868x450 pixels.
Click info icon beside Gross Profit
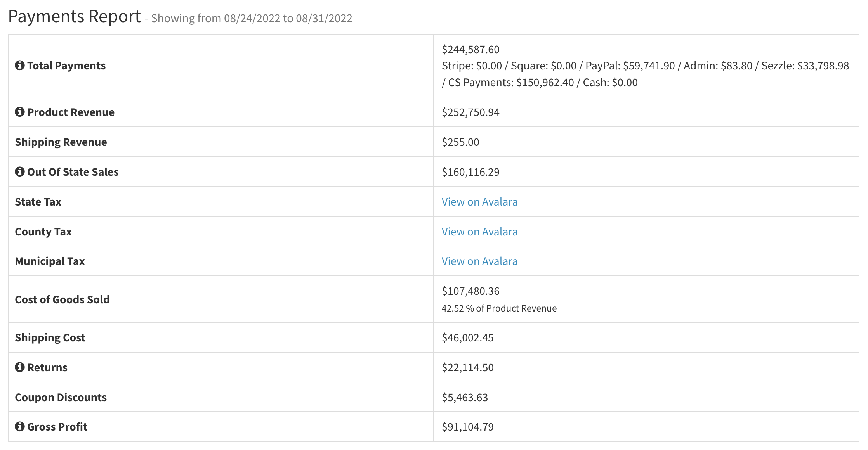pos(20,426)
